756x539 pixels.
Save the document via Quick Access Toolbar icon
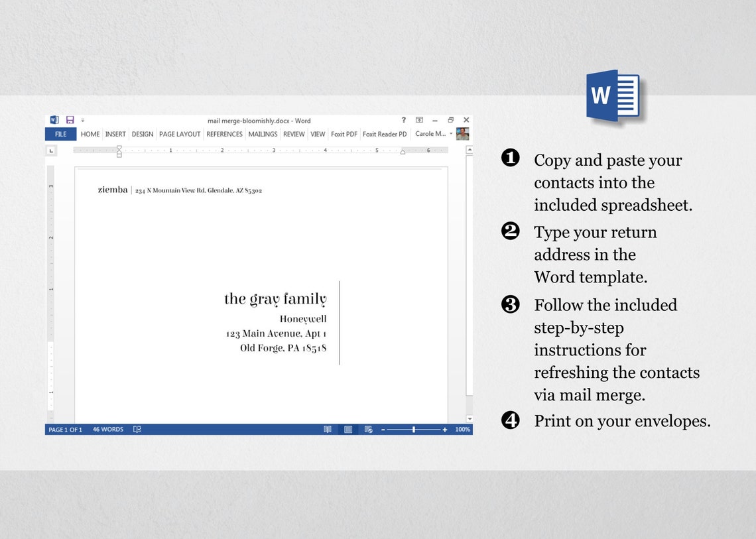(70, 120)
